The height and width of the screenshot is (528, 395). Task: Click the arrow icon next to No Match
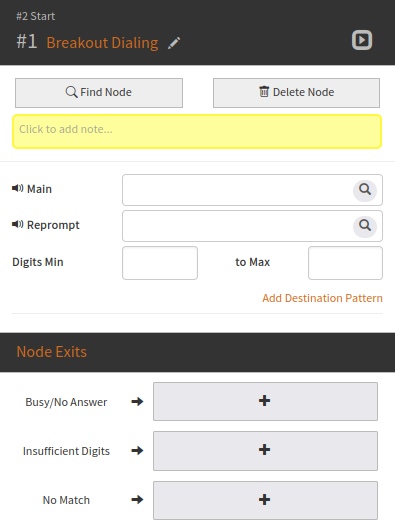[x=137, y=499]
